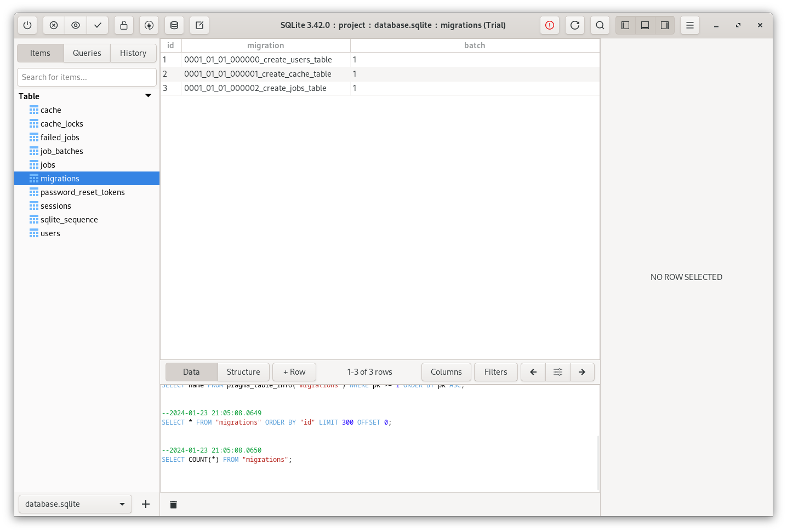Go to next page arrow

582,372
